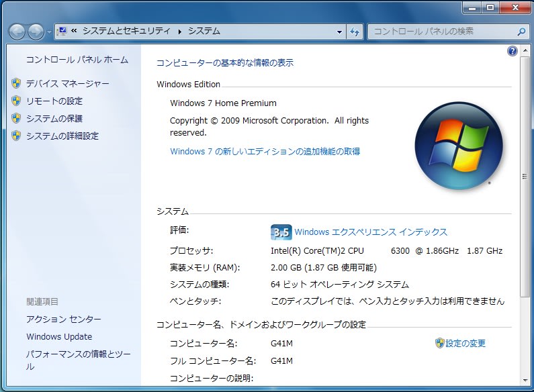Click RAM value 2.00 GB (1.87 GB 使用可能)
Screen dimensions: 534x392
click(x=324, y=268)
